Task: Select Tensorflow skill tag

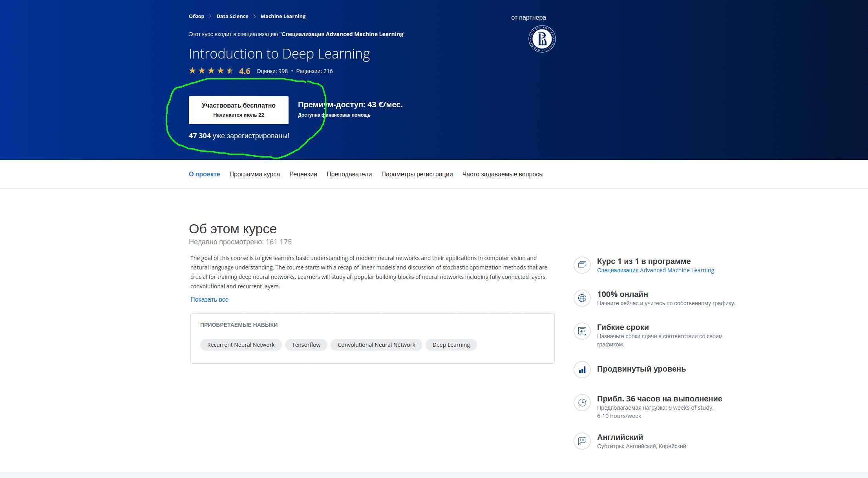Action: point(306,345)
